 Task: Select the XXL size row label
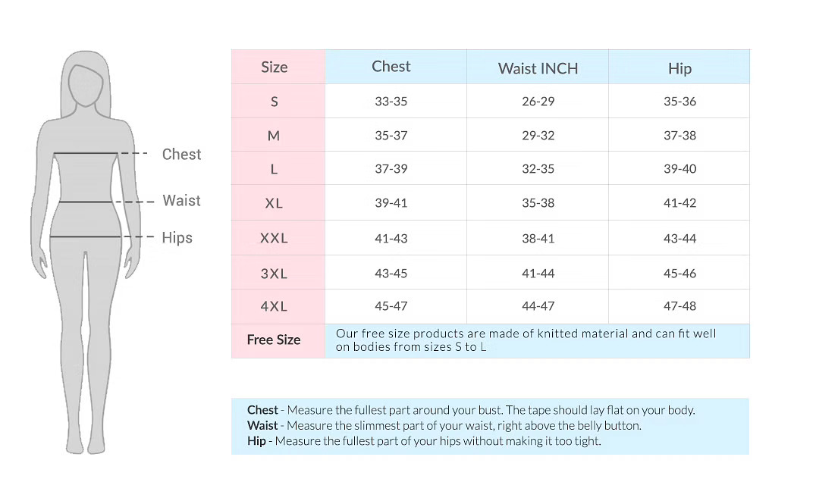[274, 238]
